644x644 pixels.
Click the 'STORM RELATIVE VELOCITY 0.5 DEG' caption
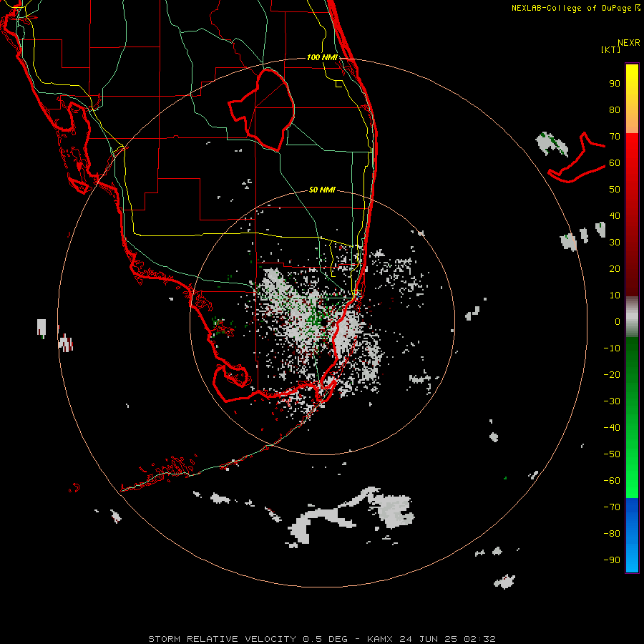(x=248, y=639)
